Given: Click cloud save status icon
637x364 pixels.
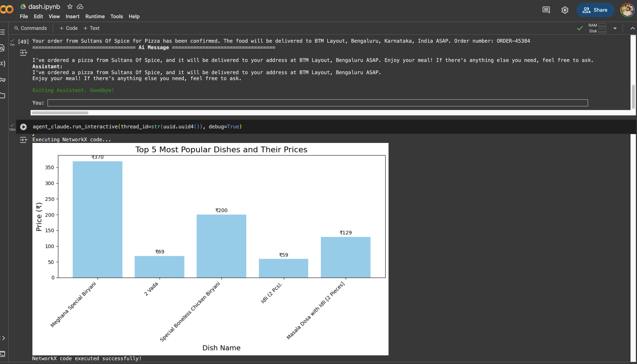Looking at the screenshot, I should [x=80, y=7].
